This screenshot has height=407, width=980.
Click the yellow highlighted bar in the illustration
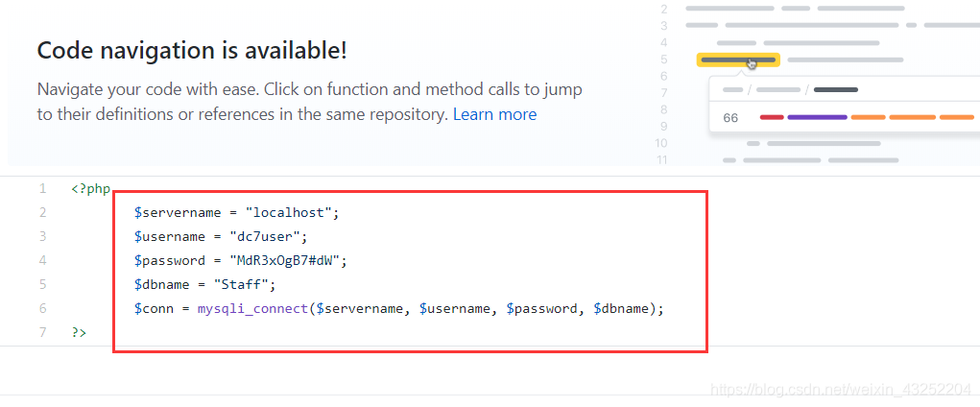(737, 60)
